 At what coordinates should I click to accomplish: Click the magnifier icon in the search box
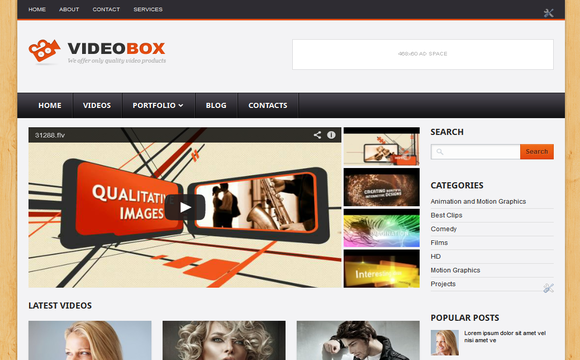pyautogui.click(x=439, y=151)
